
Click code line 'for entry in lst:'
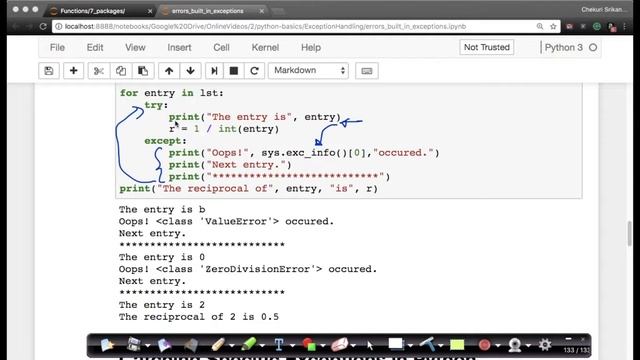tap(171, 93)
